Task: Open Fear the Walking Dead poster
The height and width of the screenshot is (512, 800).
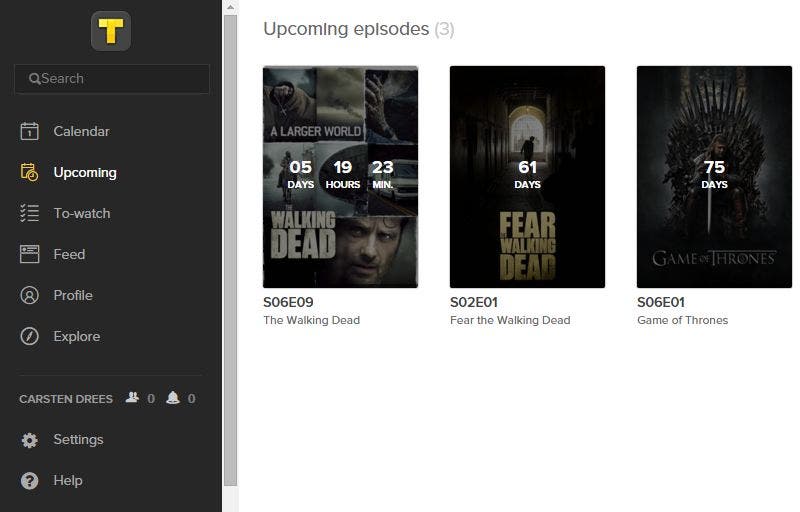Action: [x=527, y=176]
